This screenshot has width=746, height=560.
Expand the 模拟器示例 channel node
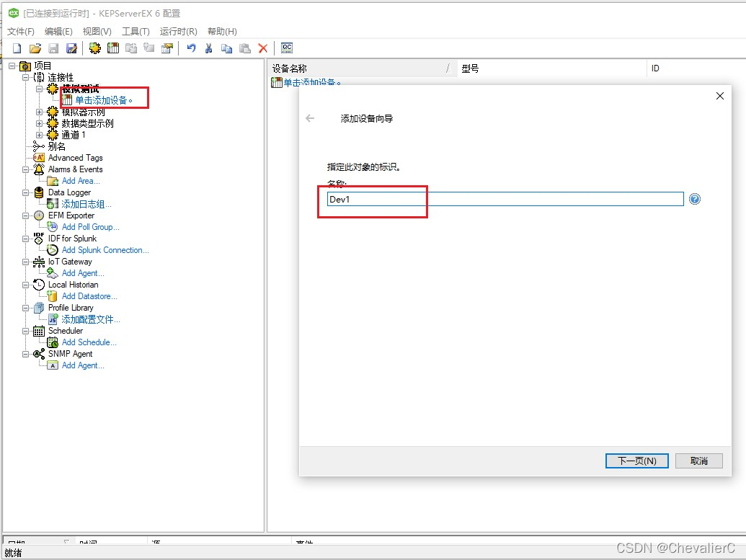(40, 112)
